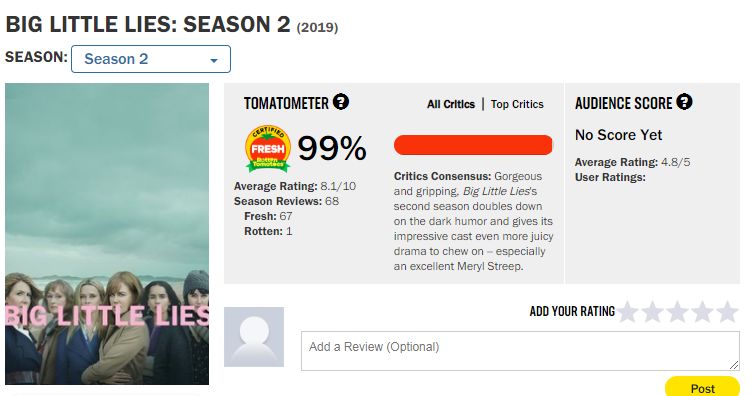The height and width of the screenshot is (396, 754).
Task: Select the first rating star
Action: tap(628, 312)
